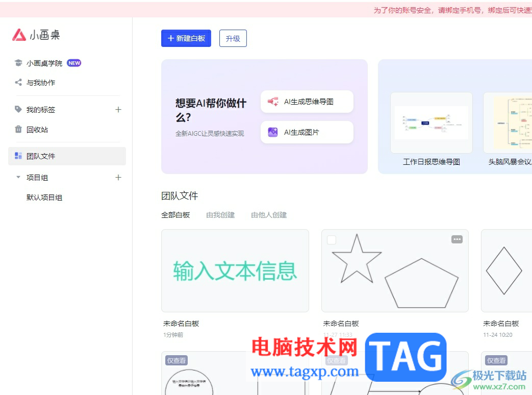532x395 pixels.
Task: Select 默认项目组 tree item
Action: click(x=44, y=197)
